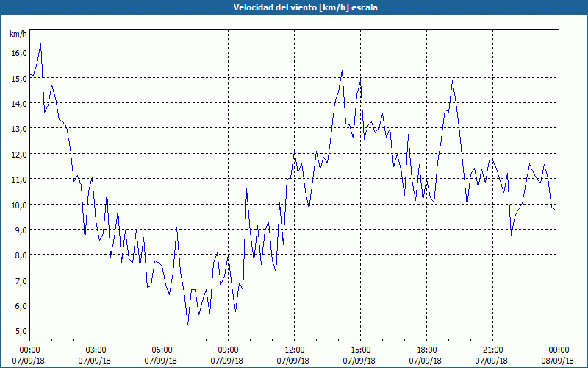Click the chart title 'Velocidad del viento [km/h] escala'
This screenshot has width=588, height=368.
(305, 7)
